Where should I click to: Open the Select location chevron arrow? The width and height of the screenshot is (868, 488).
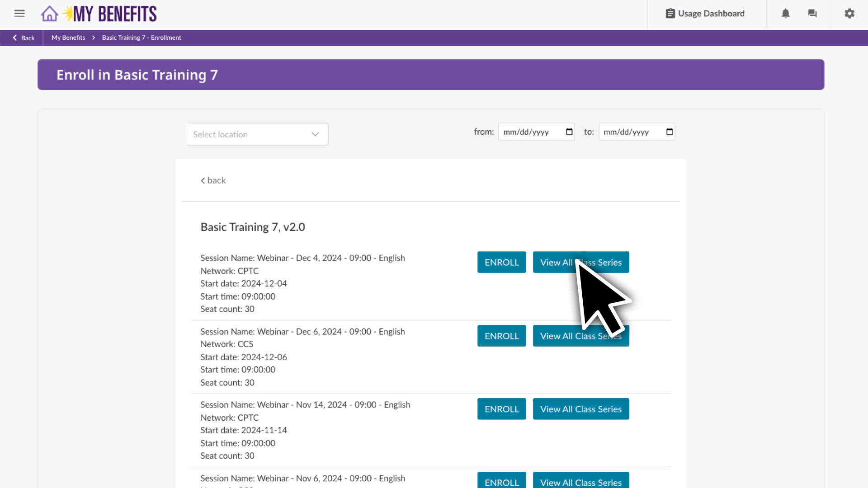click(x=315, y=134)
